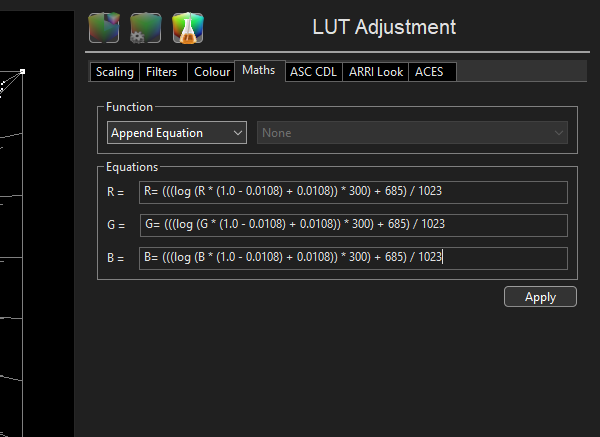Click the orange flask icon
Viewport: 600px width, 437px height.
(186, 28)
